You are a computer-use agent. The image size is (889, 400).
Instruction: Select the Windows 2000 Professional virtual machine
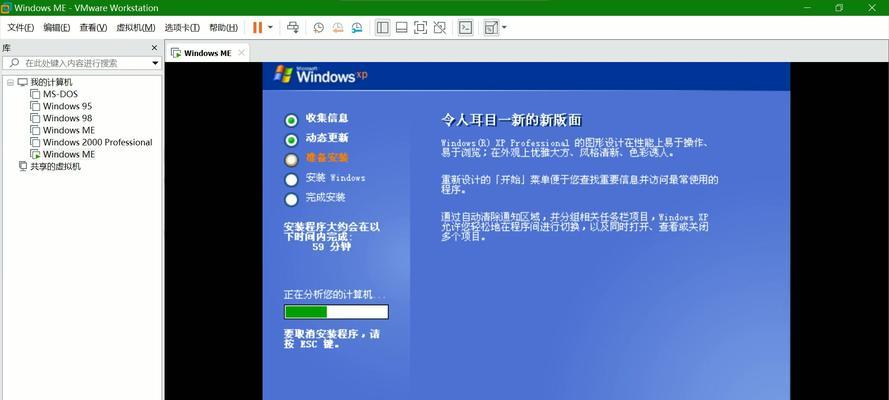[98, 142]
